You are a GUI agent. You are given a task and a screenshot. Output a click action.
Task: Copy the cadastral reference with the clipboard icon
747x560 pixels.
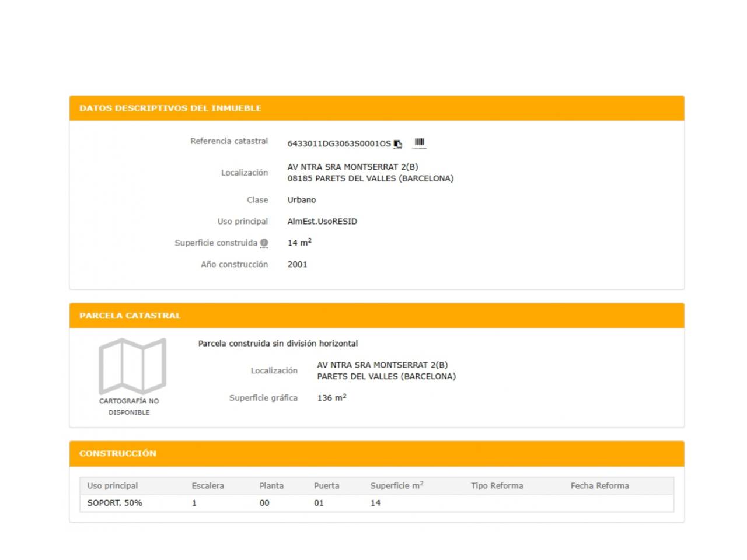click(x=397, y=143)
